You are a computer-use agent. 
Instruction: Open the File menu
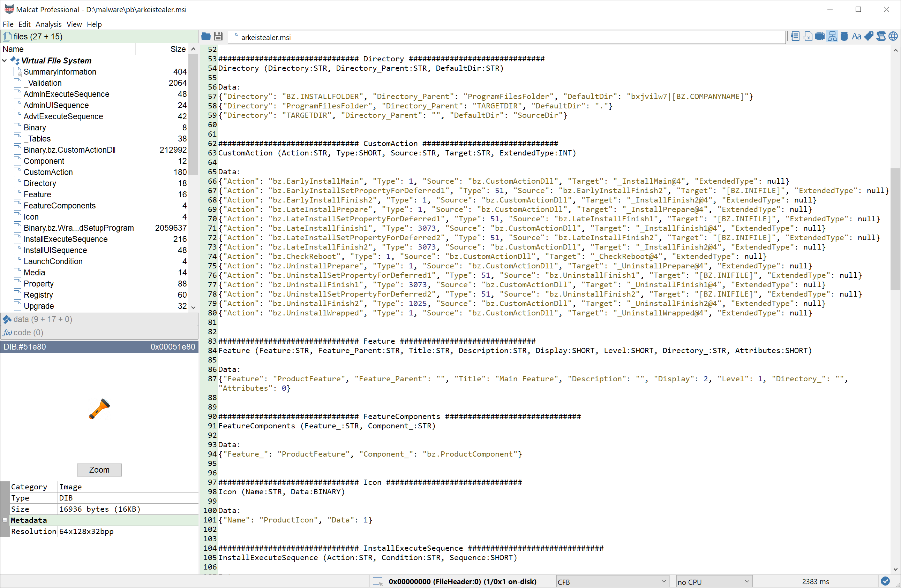pyautogui.click(x=8, y=24)
